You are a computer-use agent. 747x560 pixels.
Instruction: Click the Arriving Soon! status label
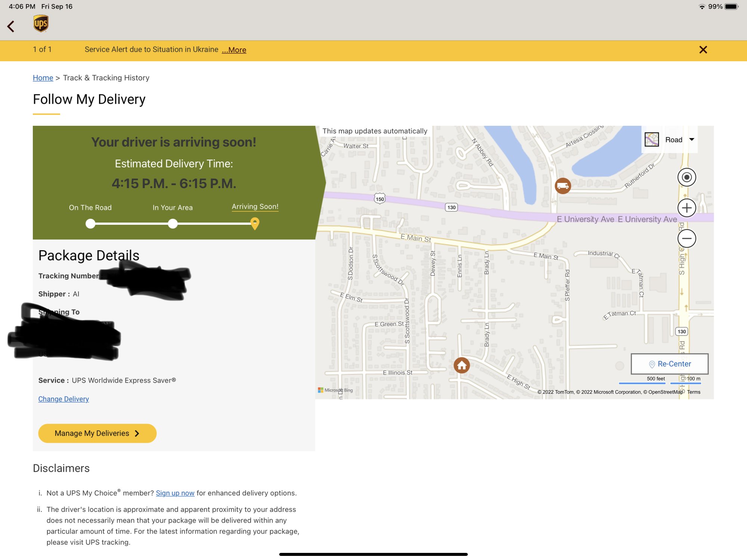(x=255, y=206)
